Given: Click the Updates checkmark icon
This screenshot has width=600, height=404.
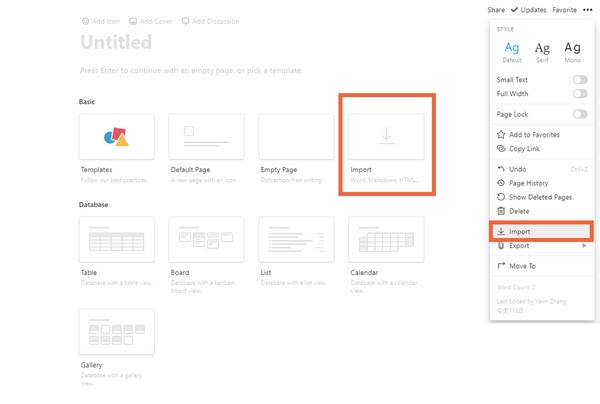Looking at the screenshot, I should click(514, 10).
